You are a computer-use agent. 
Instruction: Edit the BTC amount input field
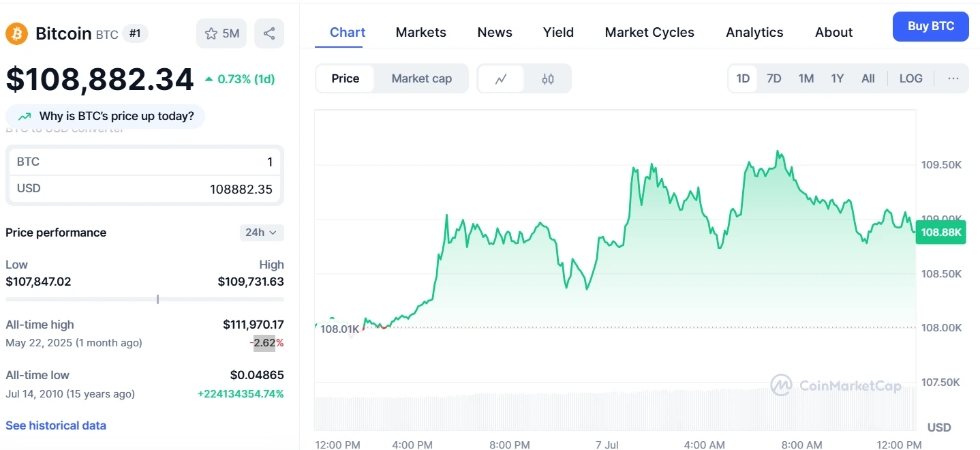[144, 162]
